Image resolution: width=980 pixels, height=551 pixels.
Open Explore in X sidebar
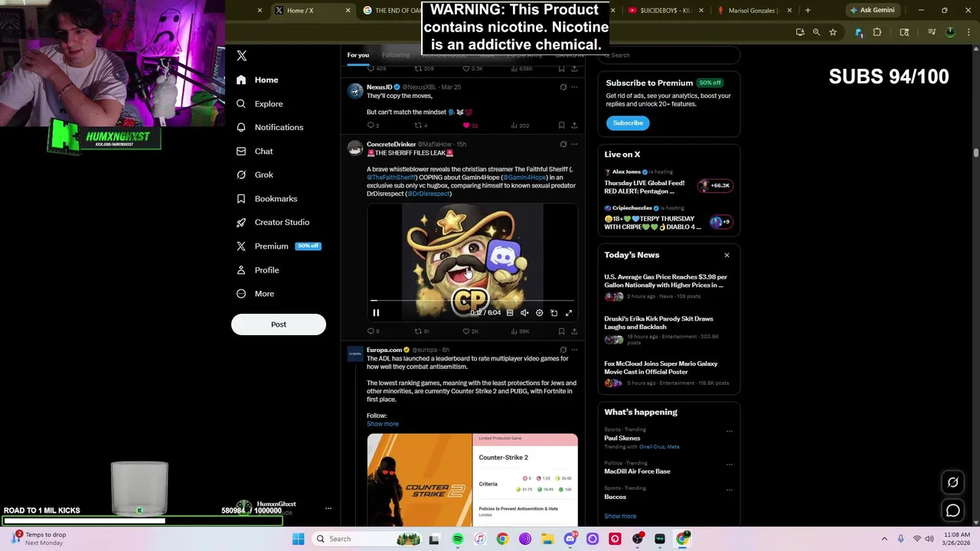[260, 103]
